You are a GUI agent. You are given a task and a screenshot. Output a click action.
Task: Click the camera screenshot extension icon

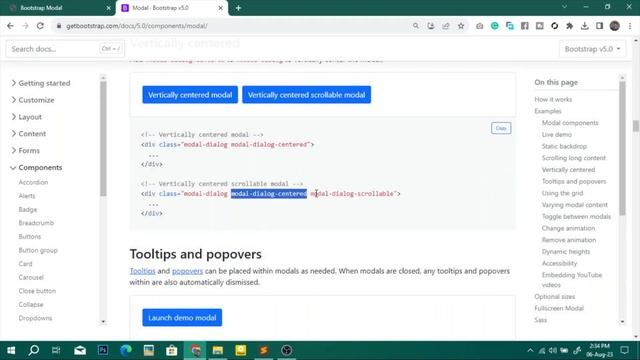pyautogui.click(x=480, y=26)
